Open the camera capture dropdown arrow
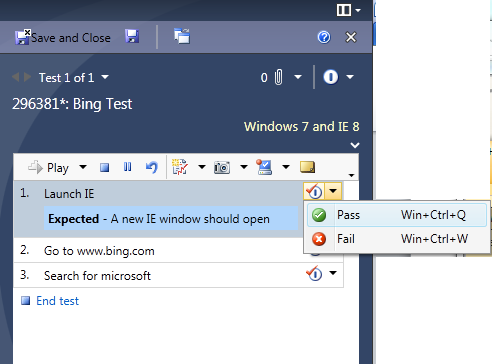 (x=244, y=167)
